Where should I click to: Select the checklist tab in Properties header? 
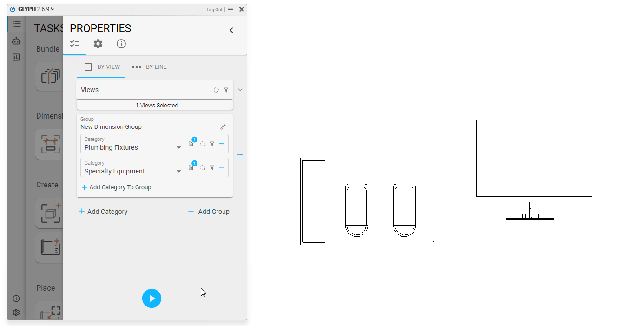75,44
